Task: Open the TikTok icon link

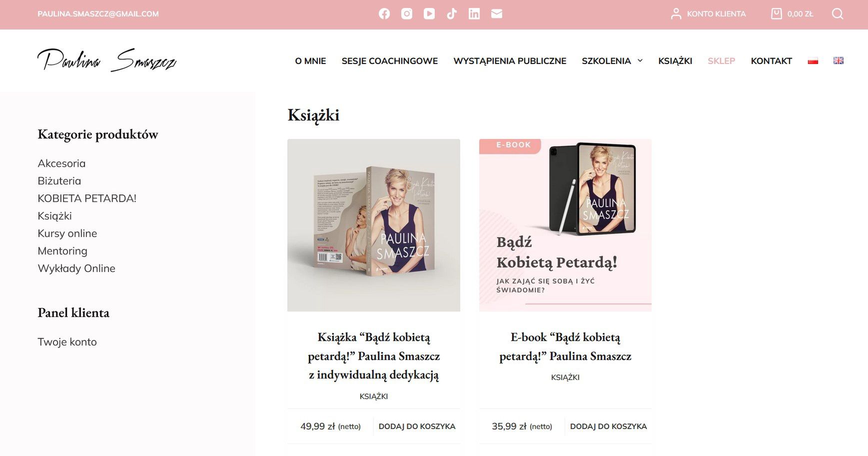Action: 452,14
